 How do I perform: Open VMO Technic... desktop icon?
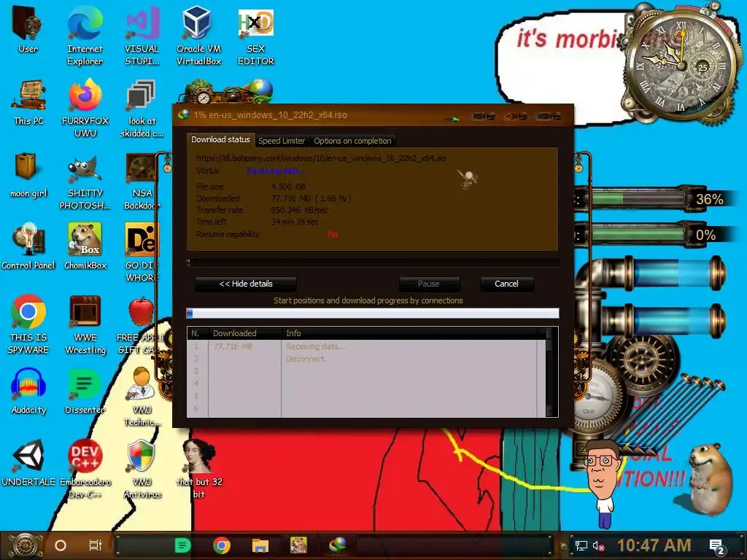pos(142,397)
